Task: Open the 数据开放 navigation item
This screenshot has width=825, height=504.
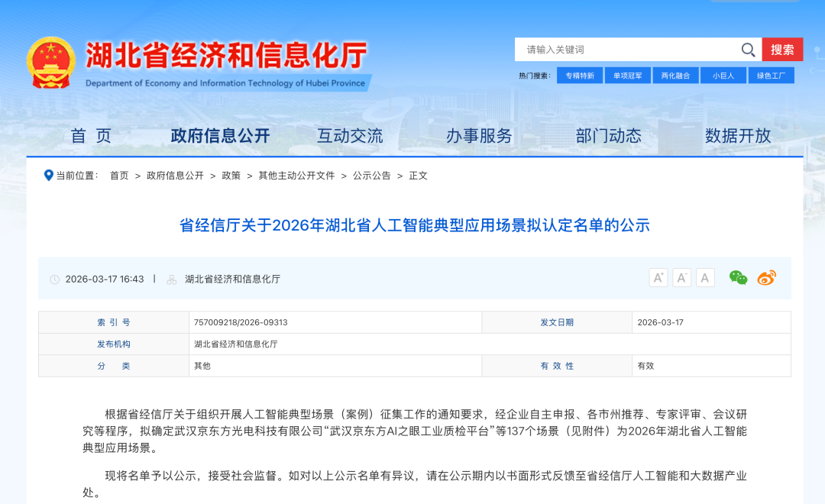Action: [738, 136]
